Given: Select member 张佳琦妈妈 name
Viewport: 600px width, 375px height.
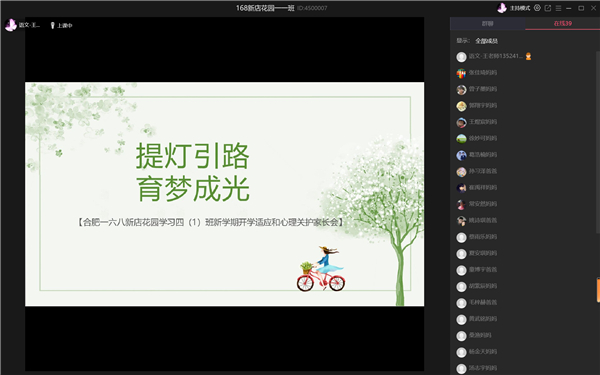Looking at the screenshot, I should [483, 73].
